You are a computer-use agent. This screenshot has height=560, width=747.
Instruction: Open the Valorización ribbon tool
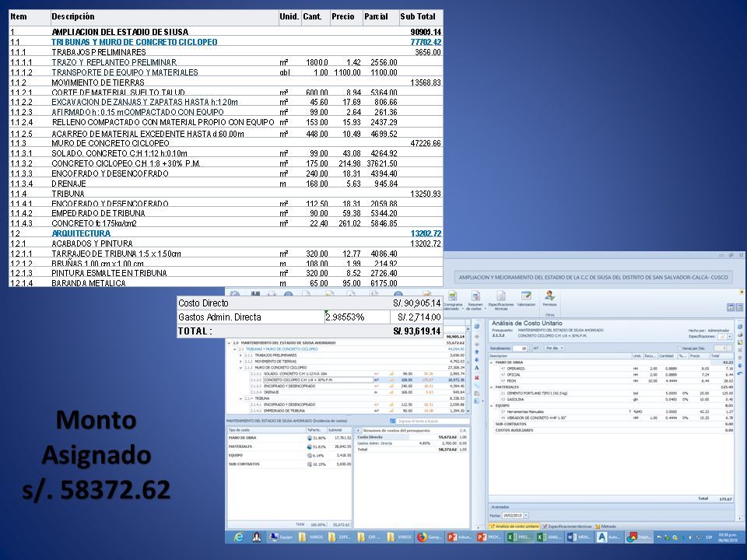(526, 299)
